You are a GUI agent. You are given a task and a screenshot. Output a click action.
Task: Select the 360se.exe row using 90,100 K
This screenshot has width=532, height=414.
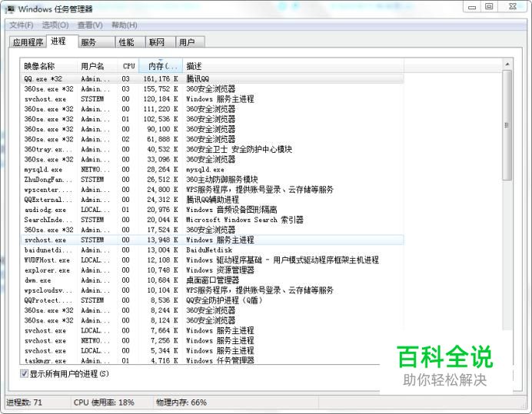coord(212,129)
